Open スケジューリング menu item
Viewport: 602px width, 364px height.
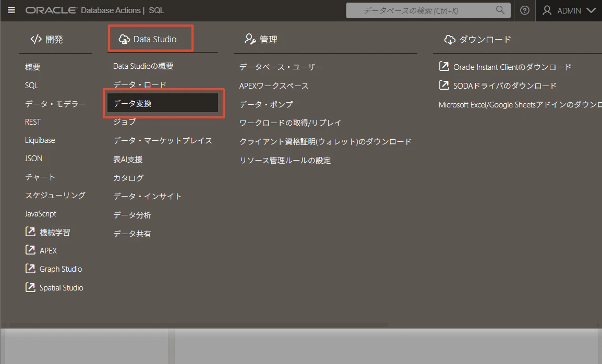[55, 195]
